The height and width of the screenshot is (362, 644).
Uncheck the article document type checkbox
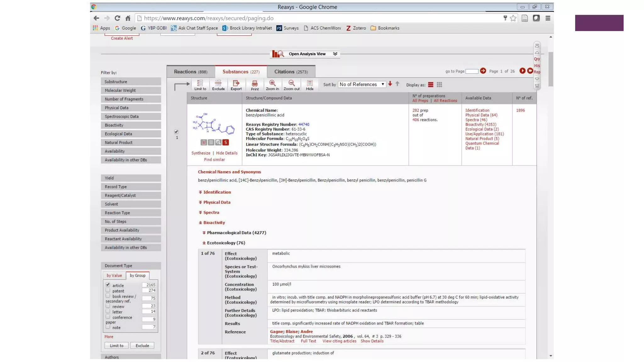(108, 285)
